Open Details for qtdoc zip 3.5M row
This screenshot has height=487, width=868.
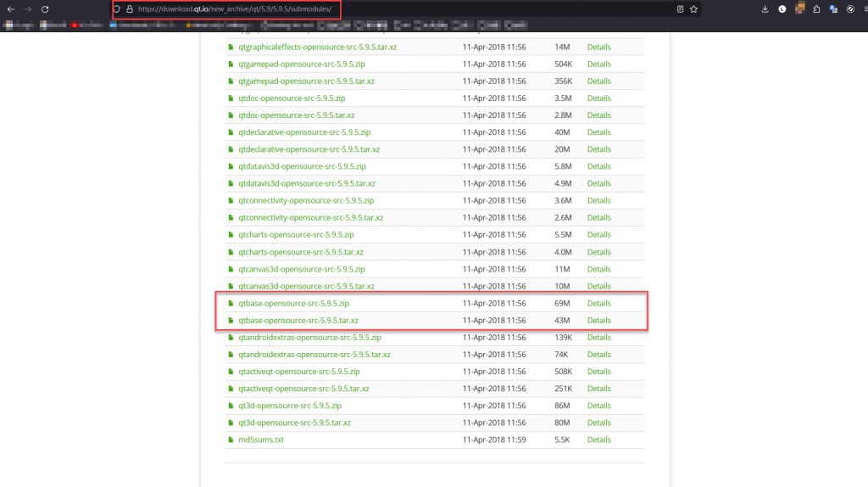point(599,98)
